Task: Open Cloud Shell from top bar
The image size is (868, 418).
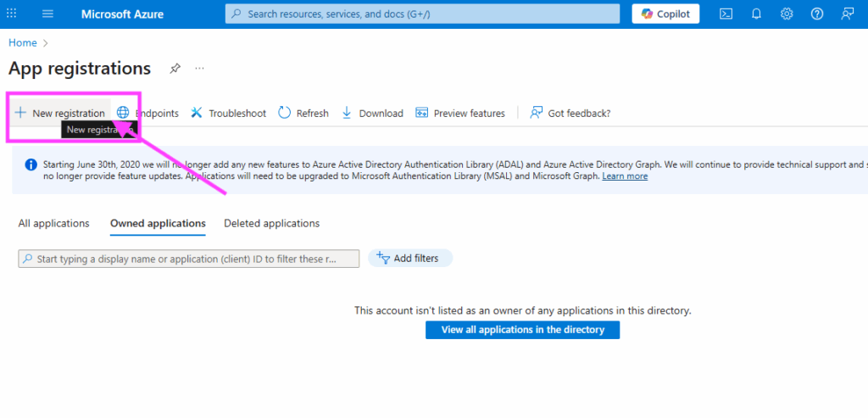Action: (726, 14)
